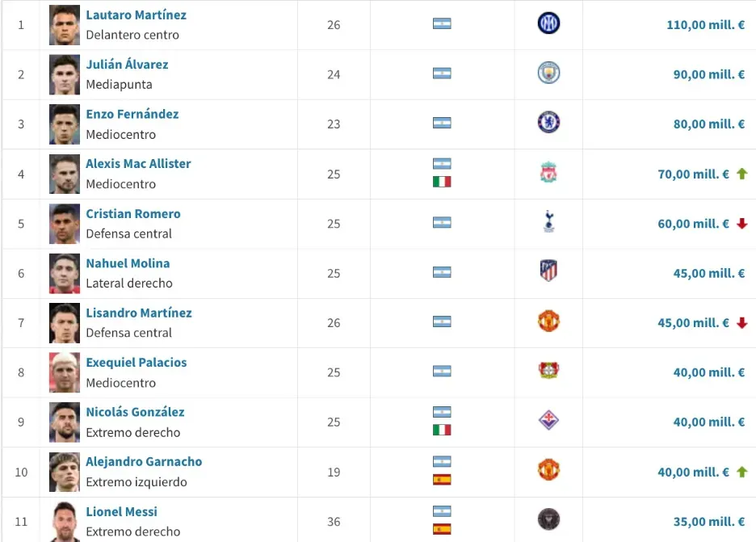Open Manchester United via Lisandro Martínez's club crest

[548, 322]
